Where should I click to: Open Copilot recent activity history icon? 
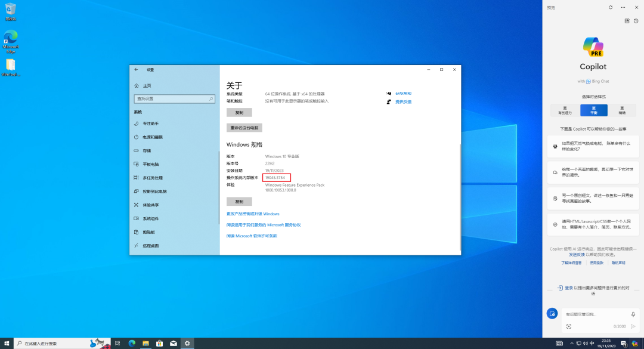click(x=636, y=21)
